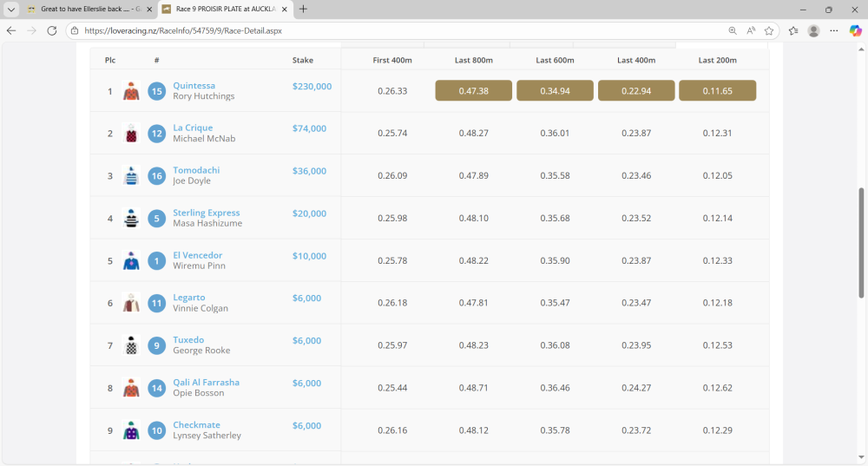
Task: Open the new tab plus button
Action: pyautogui.click(x=303, y=10)
